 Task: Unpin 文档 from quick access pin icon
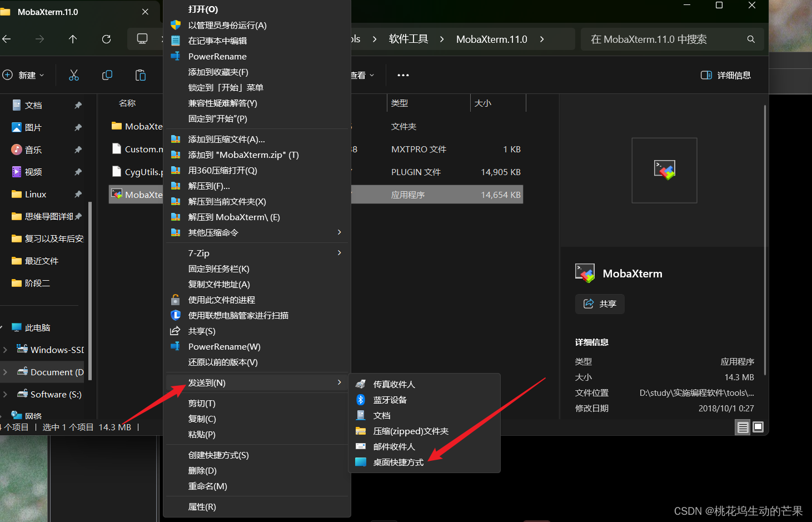tap(78, 105)
